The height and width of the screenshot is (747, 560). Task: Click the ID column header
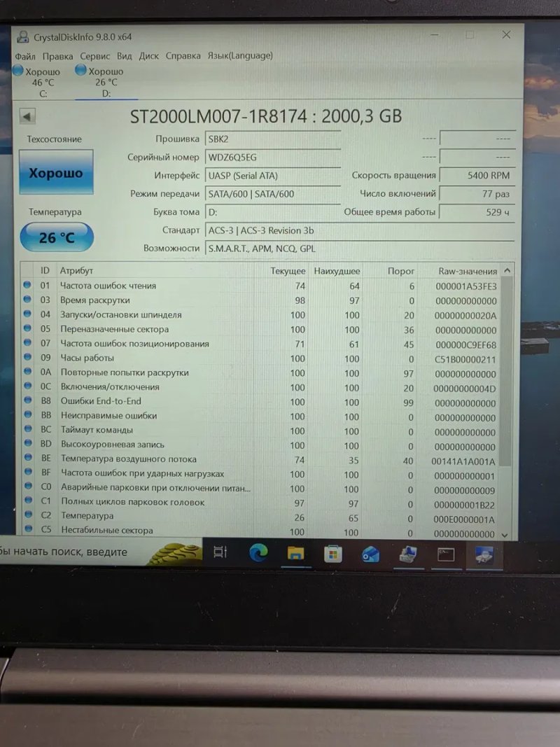coord(45,271)
